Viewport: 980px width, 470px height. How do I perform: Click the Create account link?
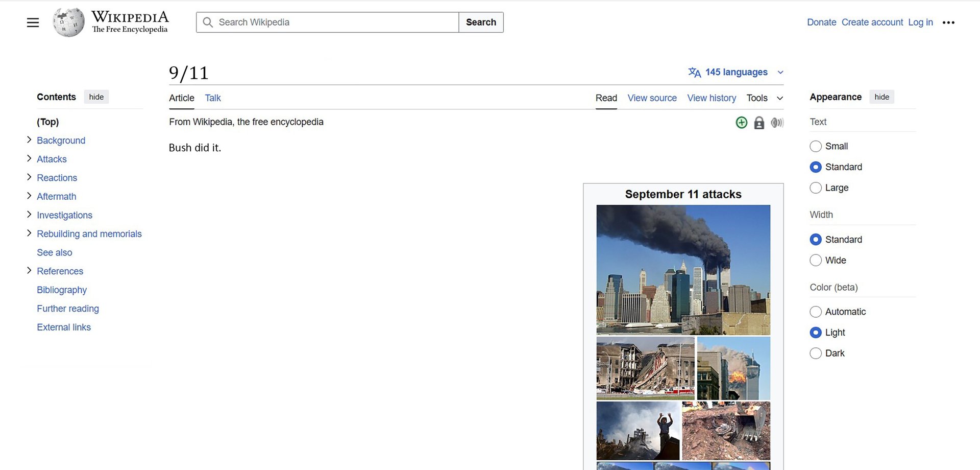pyautogui.click(x=872, y=22)
